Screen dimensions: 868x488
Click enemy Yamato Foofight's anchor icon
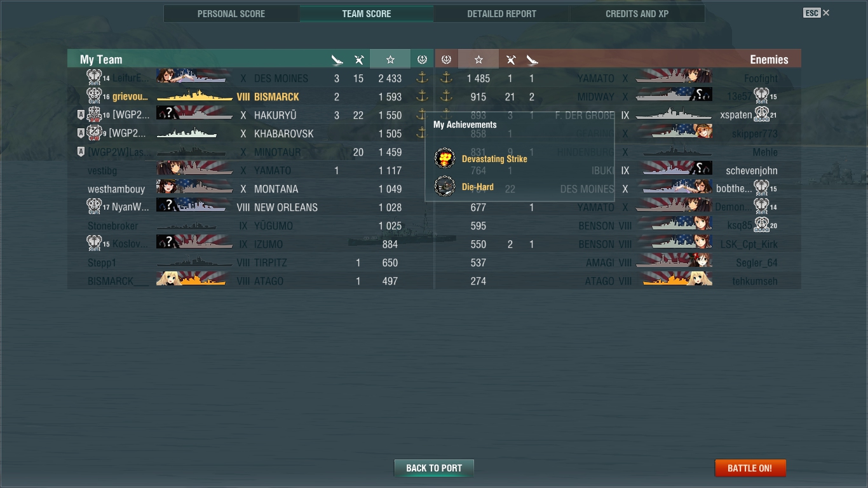[446, 78]
